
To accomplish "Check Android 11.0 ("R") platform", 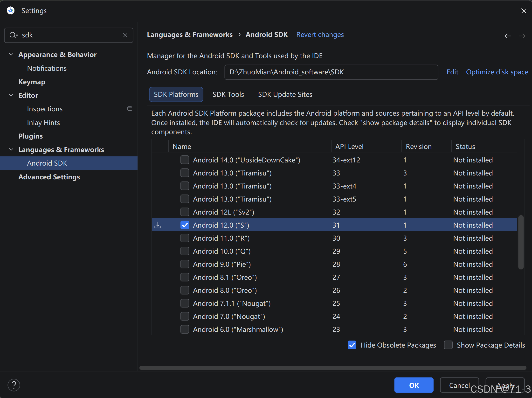I will 185,238.
